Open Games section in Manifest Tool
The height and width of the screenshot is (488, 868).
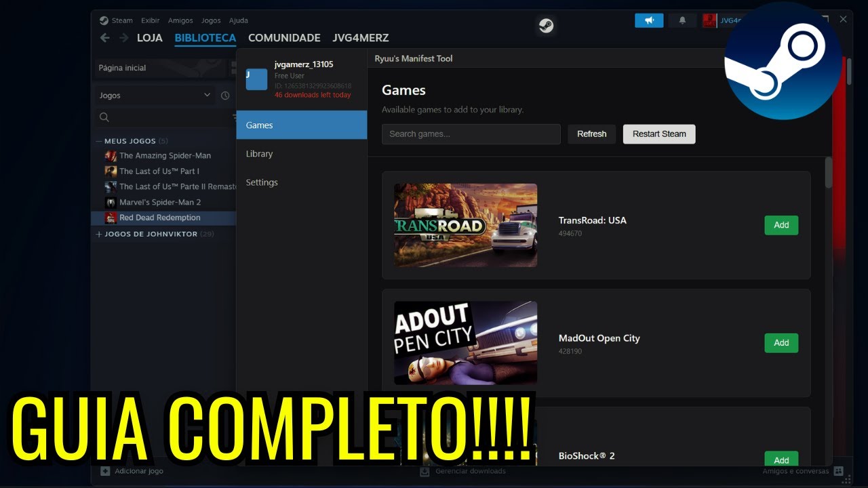click(301, 125)
